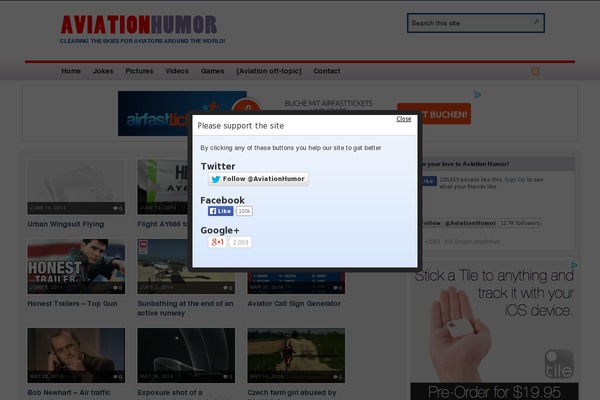Open the Games menu item
The image size is (600, 400).
click(x=212, y=71)
